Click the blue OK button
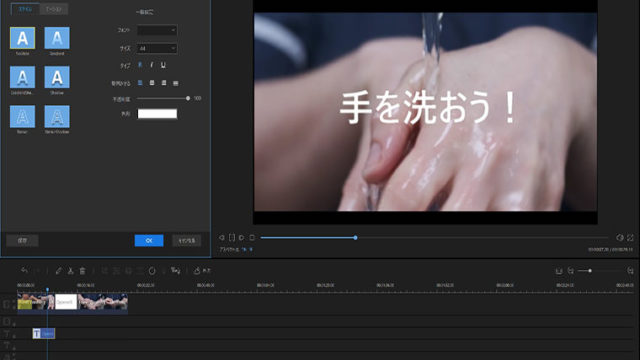Viewport: 640px width, 360px height. [x=149, y=240]
